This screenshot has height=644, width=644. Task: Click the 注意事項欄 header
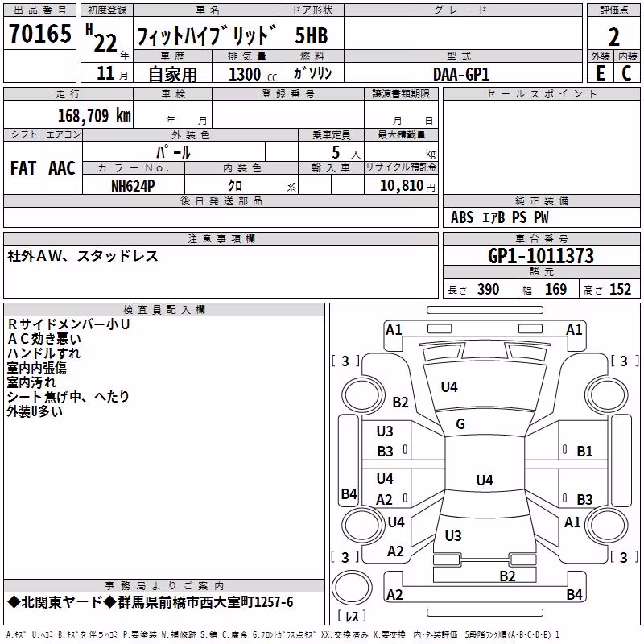coord(221,238)
